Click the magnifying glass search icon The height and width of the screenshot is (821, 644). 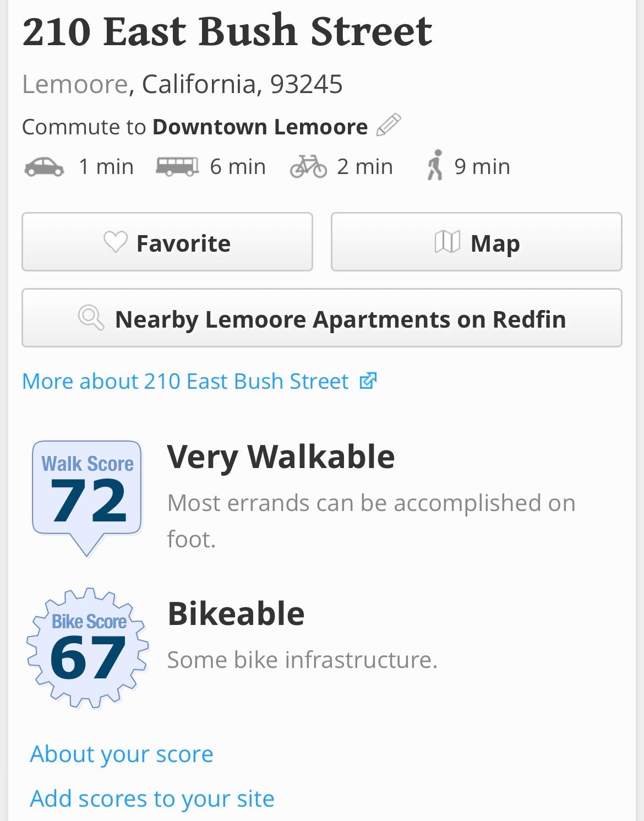[x=91, y=318]
